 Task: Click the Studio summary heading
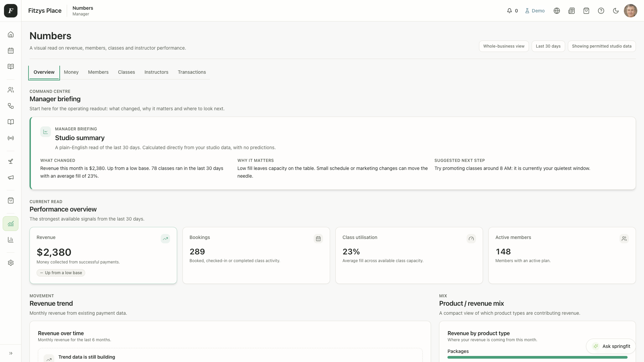(x=80, y=138)
